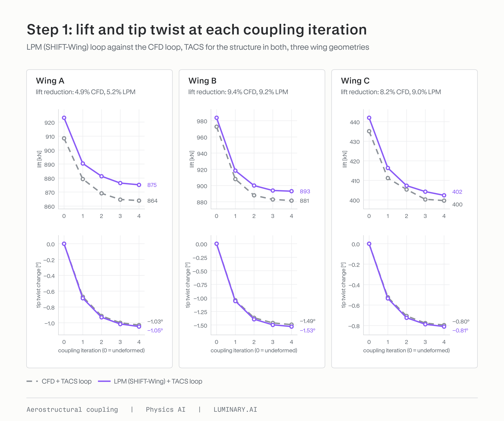Click LUMINARY.AI in the footer
504x421 pixels.
coord(235,410)
